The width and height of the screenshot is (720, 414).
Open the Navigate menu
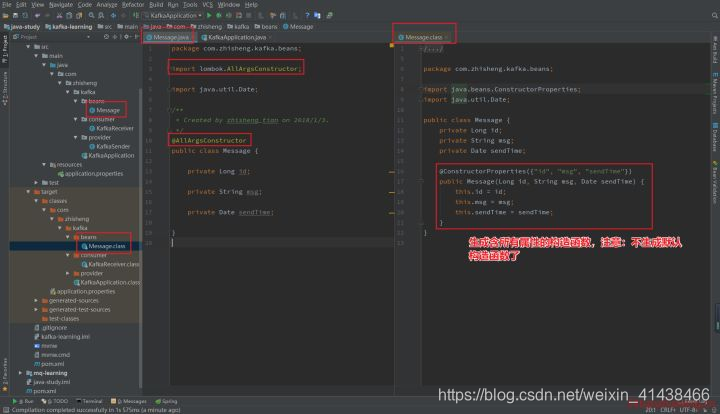click(x=61, y=5)
